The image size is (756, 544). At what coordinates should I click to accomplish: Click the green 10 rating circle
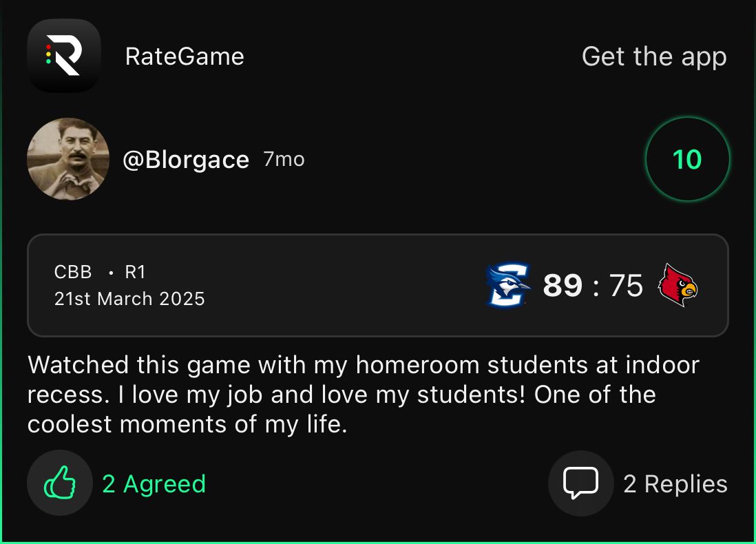pyautogui.click(x=687, y=160)
